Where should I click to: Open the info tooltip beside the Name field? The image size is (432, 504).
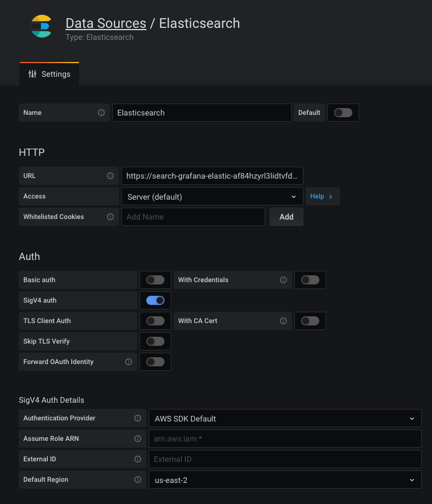pos(102,112)
